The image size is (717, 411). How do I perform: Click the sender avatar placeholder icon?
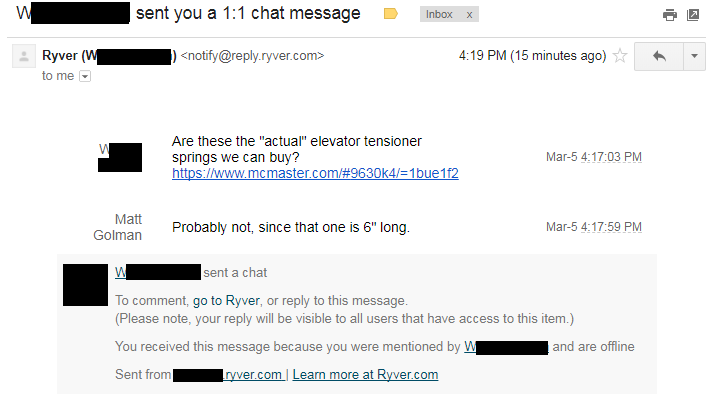pyautogui.click(x=24, y=56)
